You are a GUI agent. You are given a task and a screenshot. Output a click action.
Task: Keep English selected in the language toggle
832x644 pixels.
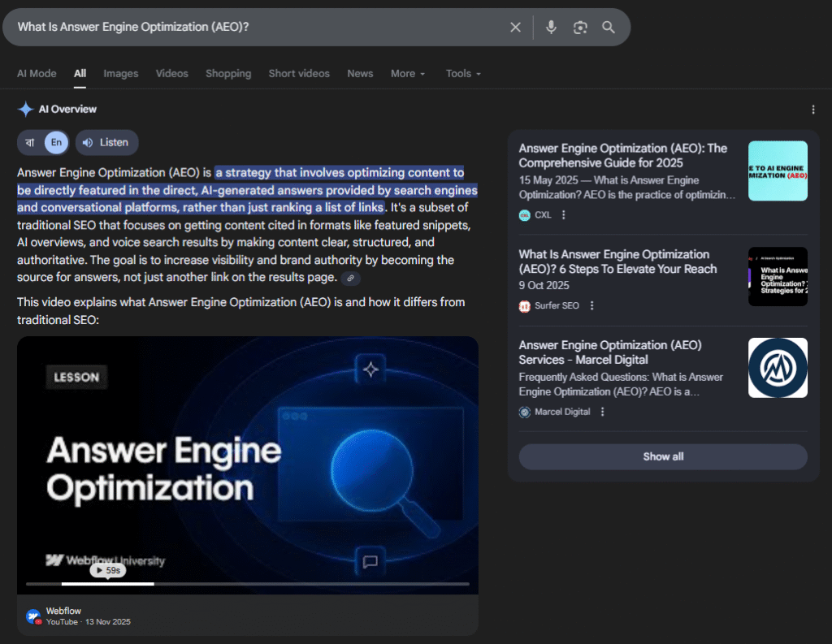54,142
